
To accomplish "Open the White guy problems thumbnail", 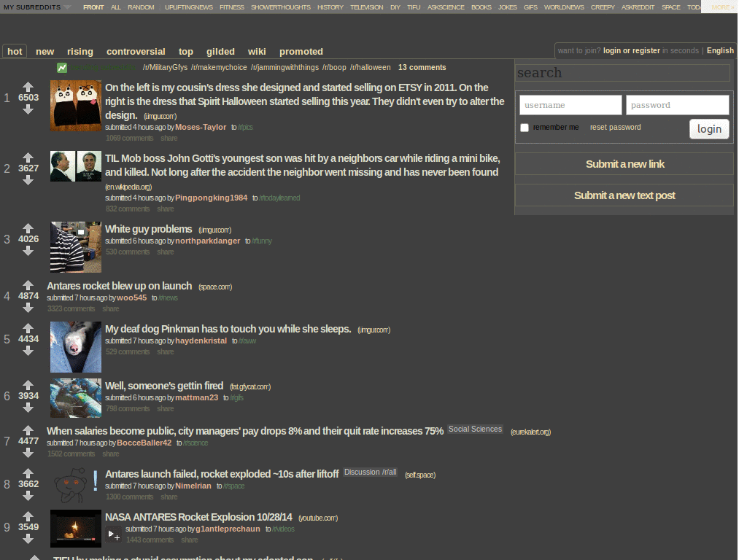I will (x=76, y=246).
